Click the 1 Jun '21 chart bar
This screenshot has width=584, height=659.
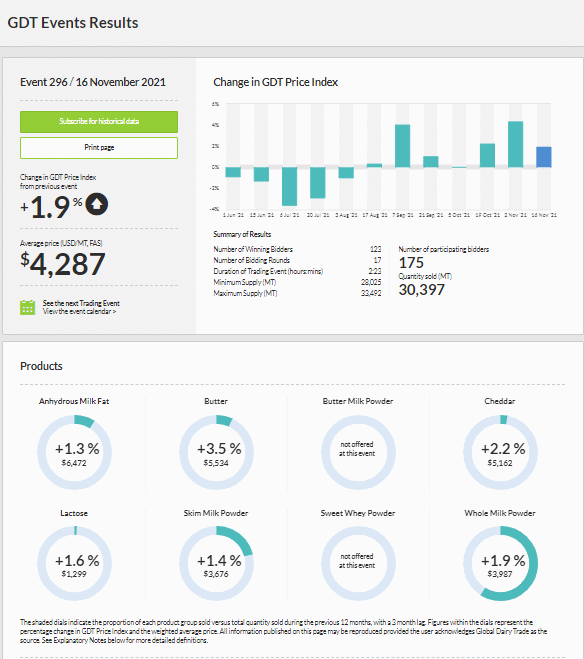click(x=233, y=172)
